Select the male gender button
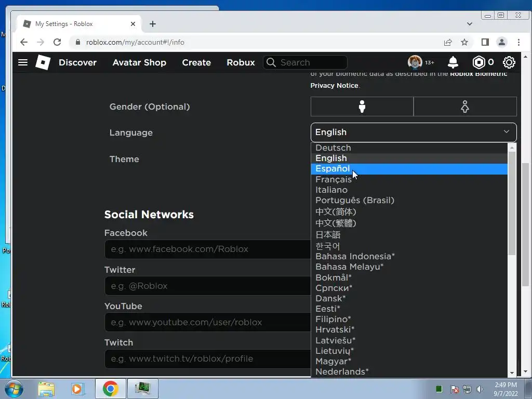Image resolution: width=532 pixels, height=399 pixels. pos(362,107)
